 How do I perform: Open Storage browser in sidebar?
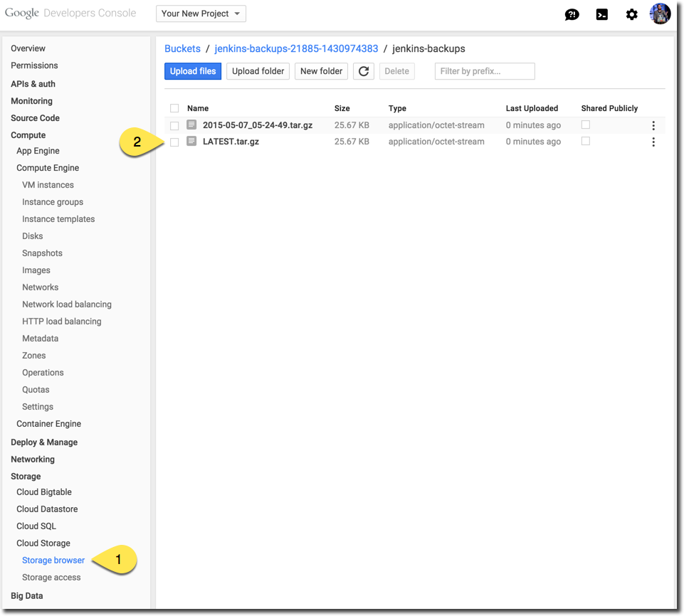click(x=53, y=561)
